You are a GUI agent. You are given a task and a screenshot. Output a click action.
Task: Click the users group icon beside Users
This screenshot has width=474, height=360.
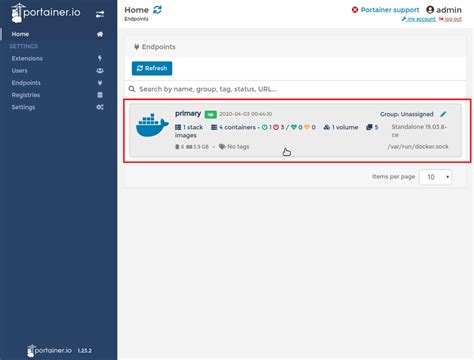click(100, 71)
